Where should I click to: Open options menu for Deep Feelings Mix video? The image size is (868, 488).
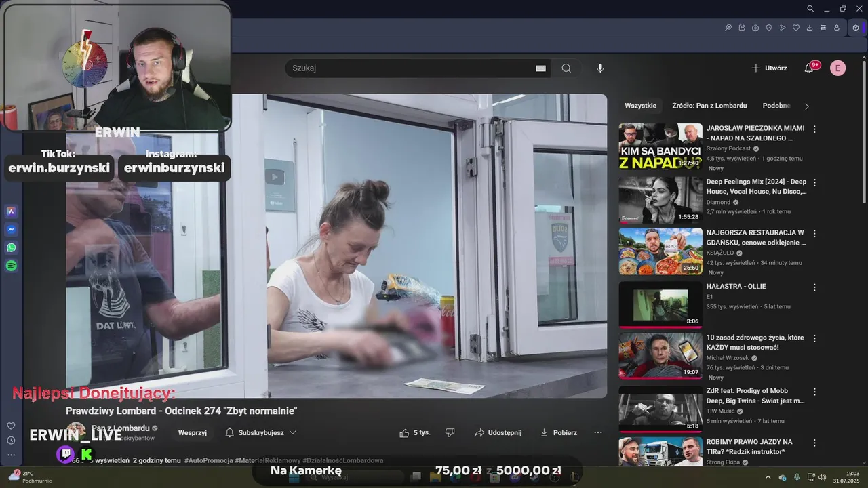pyautogui.click(x=814, y=182)
